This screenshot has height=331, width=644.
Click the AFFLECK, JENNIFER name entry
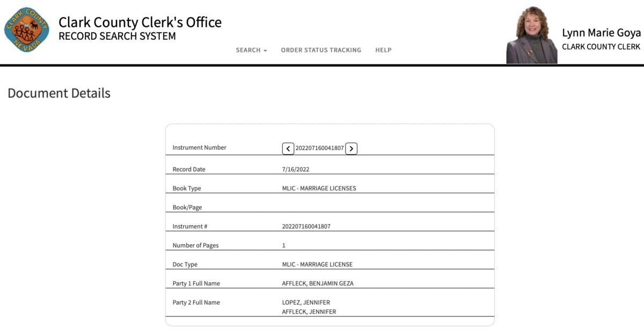309,312
